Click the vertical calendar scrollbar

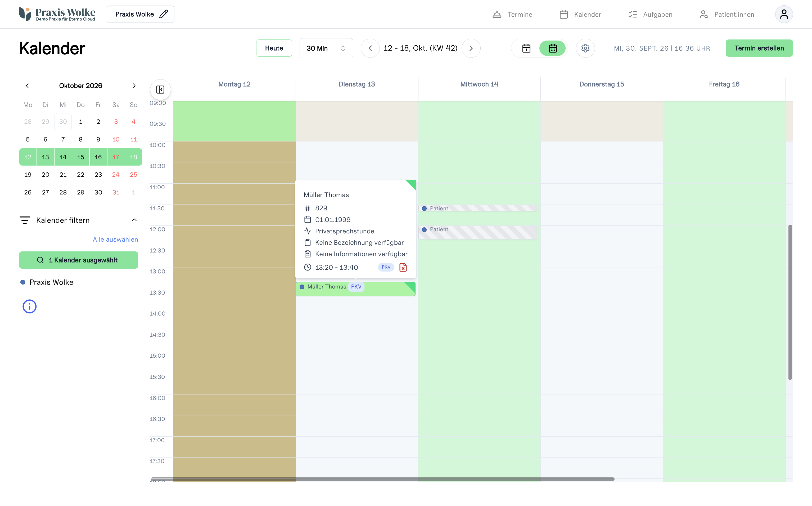(x=790, y=302)
